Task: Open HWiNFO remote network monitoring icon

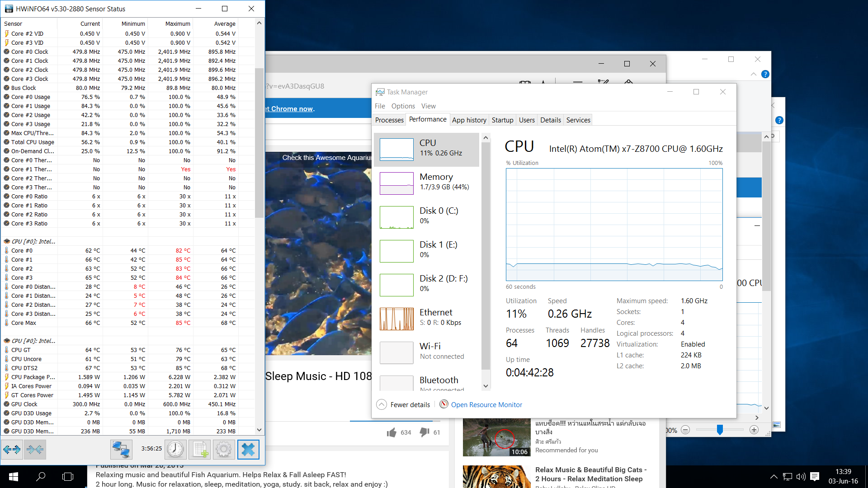Action: (121, 450)
